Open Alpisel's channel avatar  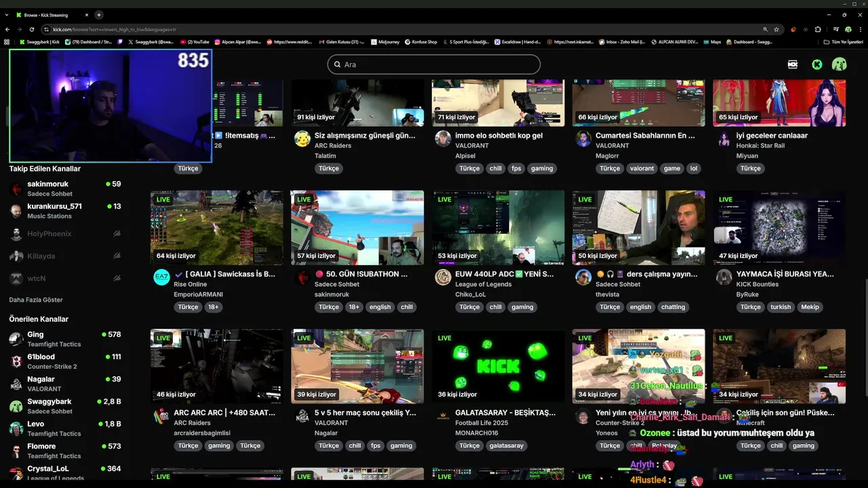443,139
